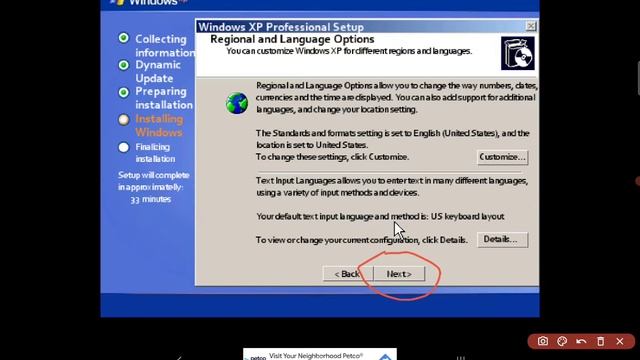Open text input Details dialog
The width and height of the screenshot is (640, 360).
click(x=502, y=240)
